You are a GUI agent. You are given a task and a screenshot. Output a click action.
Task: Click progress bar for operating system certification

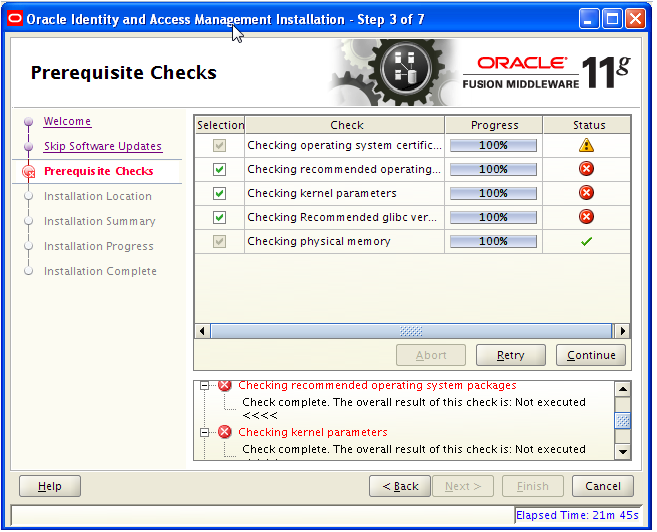click(x=493, y=145)
